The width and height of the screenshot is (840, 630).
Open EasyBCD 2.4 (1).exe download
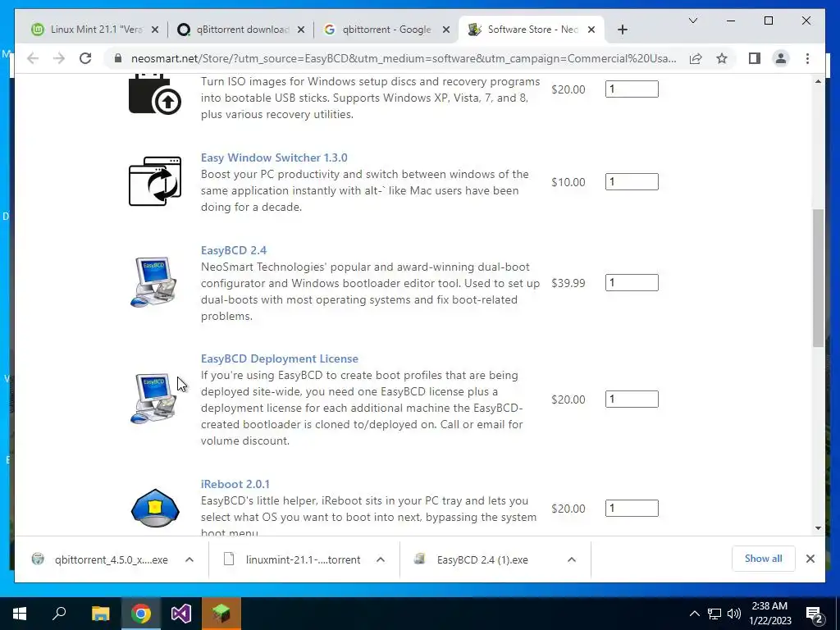(483, 559)
